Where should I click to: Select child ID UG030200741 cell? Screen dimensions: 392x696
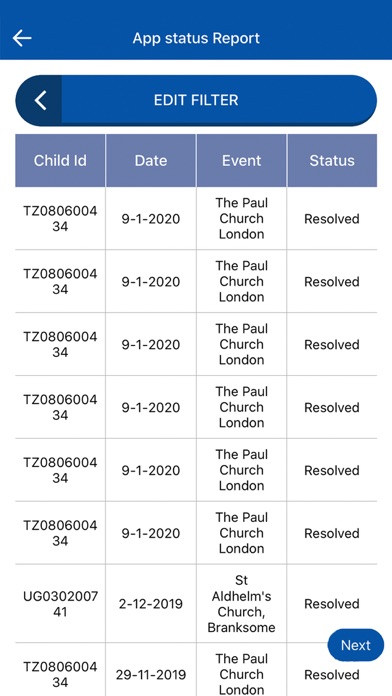[60, 604]
